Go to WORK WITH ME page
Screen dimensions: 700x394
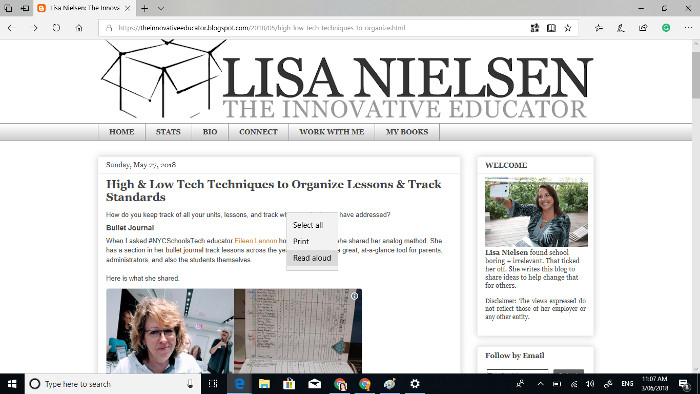(332, 132)
